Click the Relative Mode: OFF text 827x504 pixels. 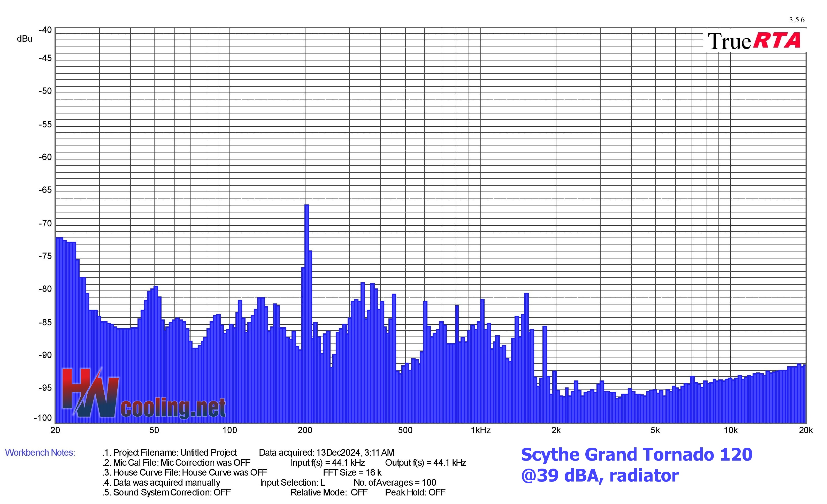329,492
